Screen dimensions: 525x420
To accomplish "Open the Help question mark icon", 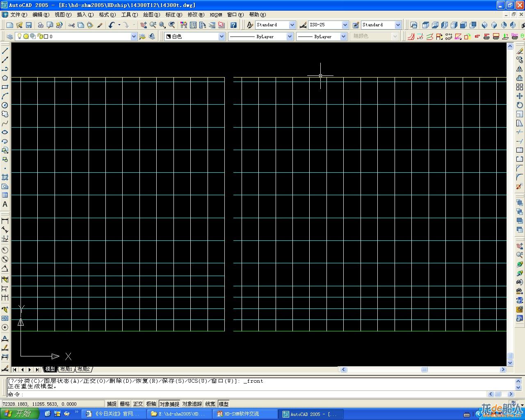I will tap(233, 25).
